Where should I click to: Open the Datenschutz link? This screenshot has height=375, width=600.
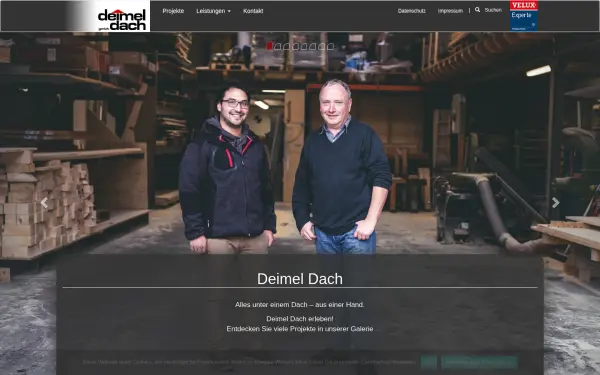pos(411,11)
